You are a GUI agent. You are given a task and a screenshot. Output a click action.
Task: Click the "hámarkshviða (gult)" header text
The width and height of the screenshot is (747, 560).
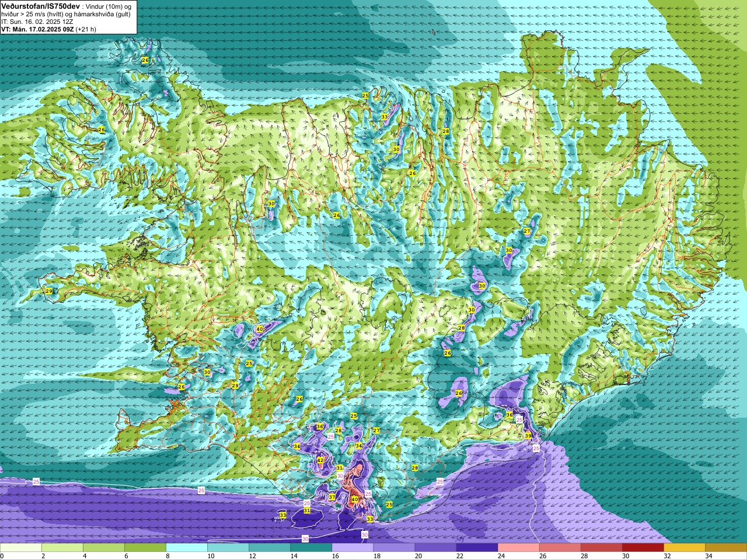[103, 14]
